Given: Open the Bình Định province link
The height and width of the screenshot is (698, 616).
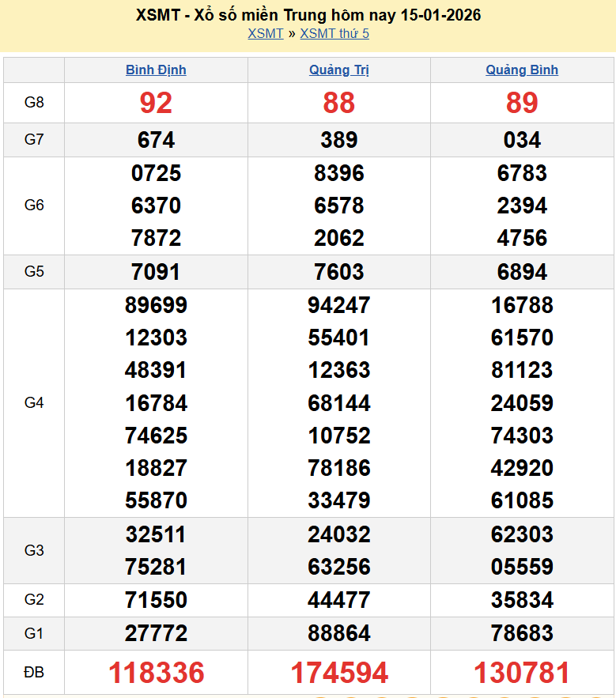Looking at the screenshot, I should click(x=156, y=70).
